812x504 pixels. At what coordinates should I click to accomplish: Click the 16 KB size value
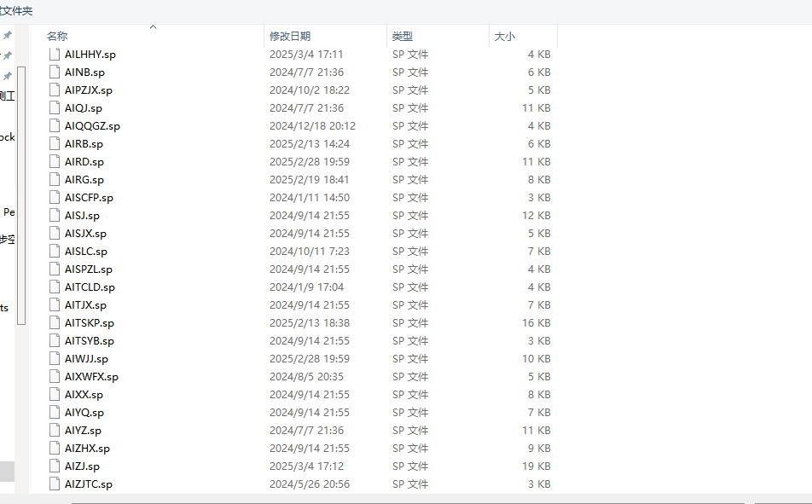pos(536,322)
